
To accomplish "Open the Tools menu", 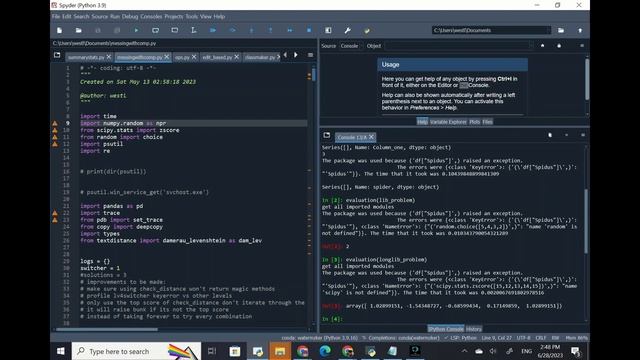I will coord(191,17).
